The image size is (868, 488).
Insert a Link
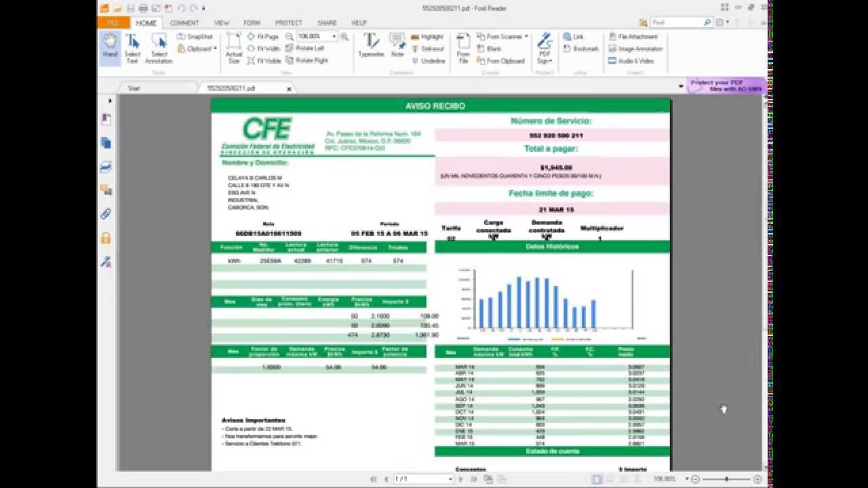point(573,37)
